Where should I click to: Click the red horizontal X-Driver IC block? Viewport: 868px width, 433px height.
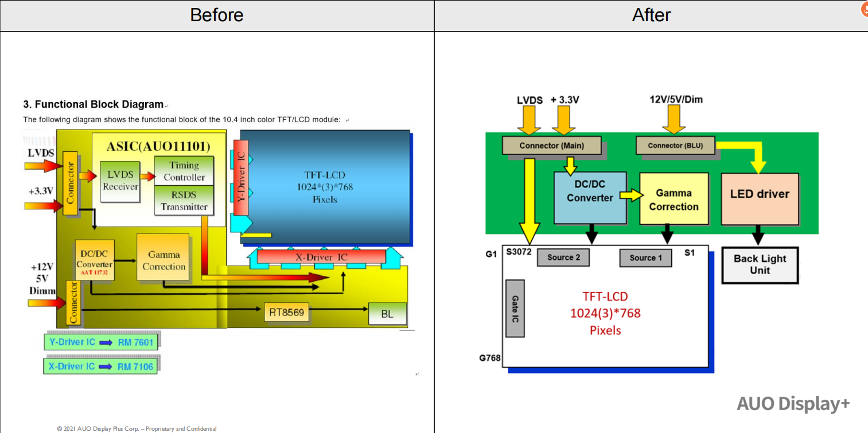point(321,257)
